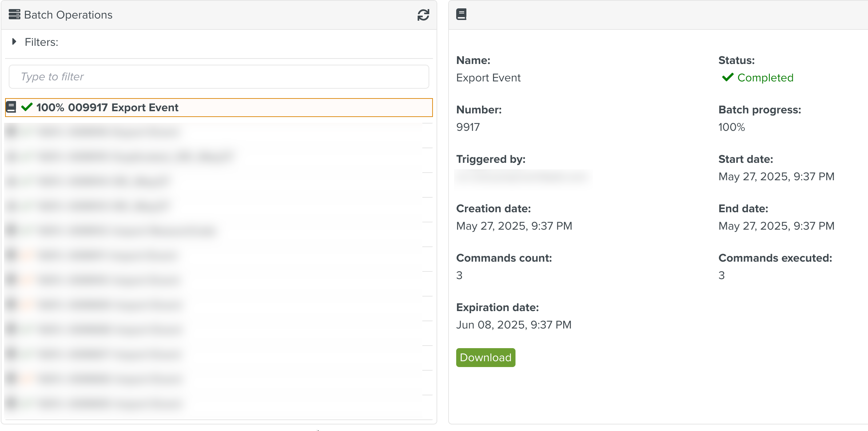Click the blurred Triggered by value
This screenshot has width=868, height=431.
(522, 177)
